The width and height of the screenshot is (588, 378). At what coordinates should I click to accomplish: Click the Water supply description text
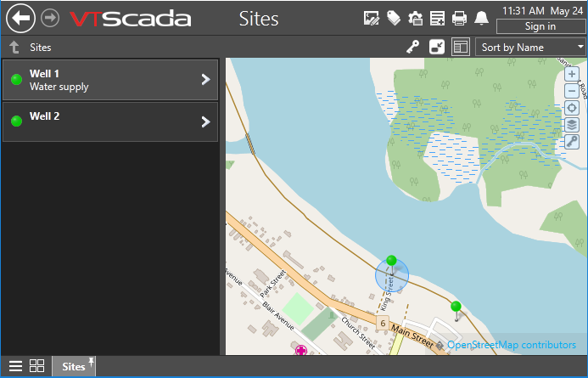(59, 87)
